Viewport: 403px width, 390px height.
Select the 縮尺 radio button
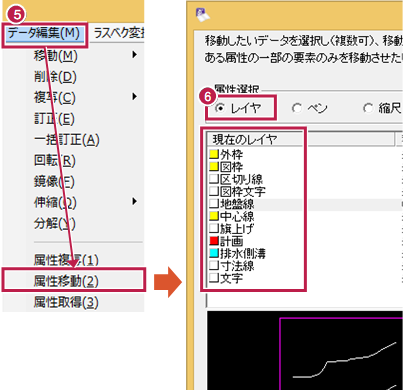click(x=368, y=108)
